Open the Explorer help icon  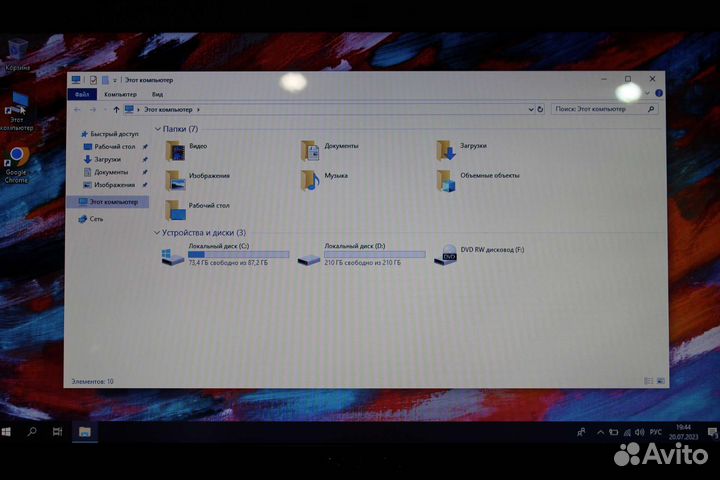click(659, 93)
